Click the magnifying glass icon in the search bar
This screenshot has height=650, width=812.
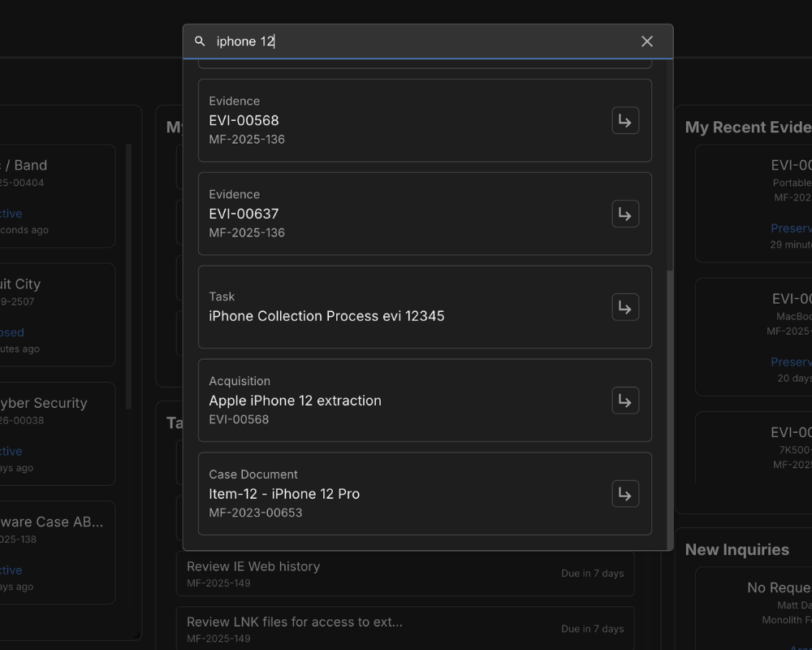click(200, 41)
